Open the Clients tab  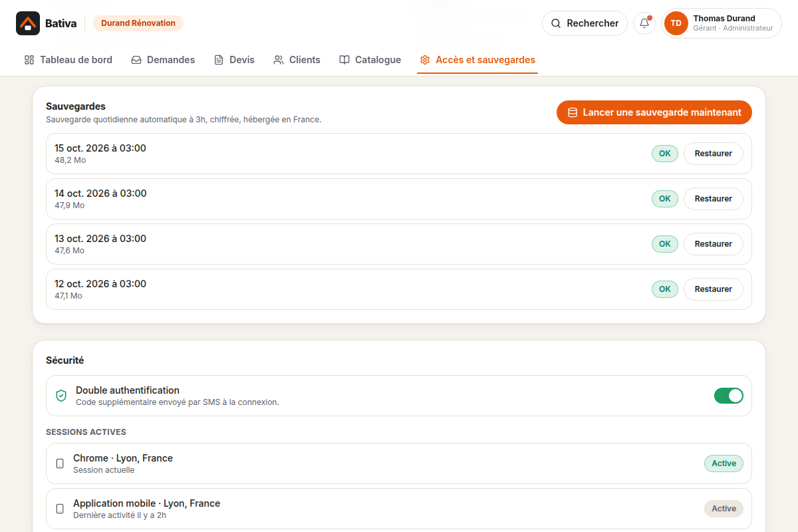pyautogui.click(x=297, y=60)
